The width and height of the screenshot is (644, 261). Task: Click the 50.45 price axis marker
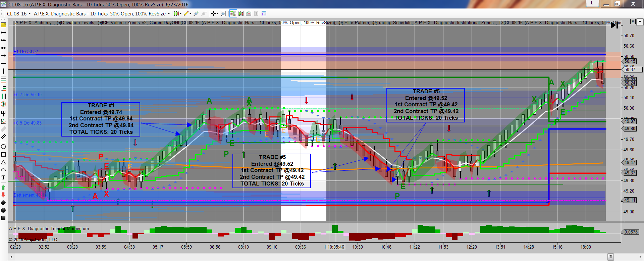630,61
